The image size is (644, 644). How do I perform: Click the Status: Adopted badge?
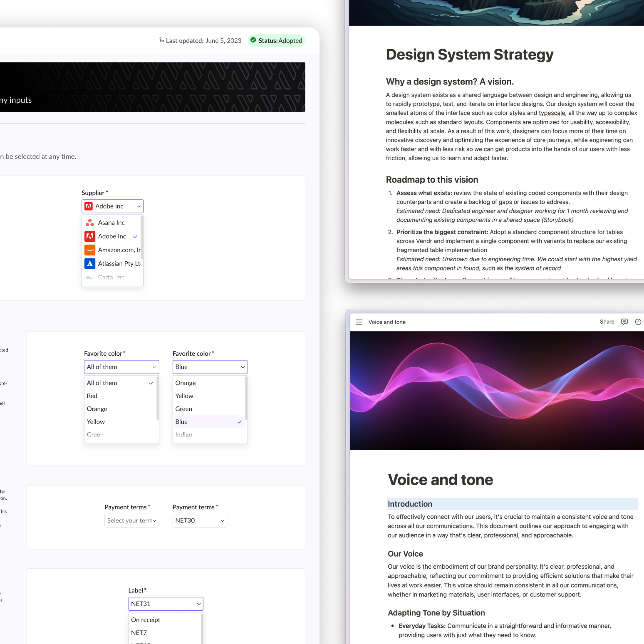pyautogui.click(x=277, y=41)
